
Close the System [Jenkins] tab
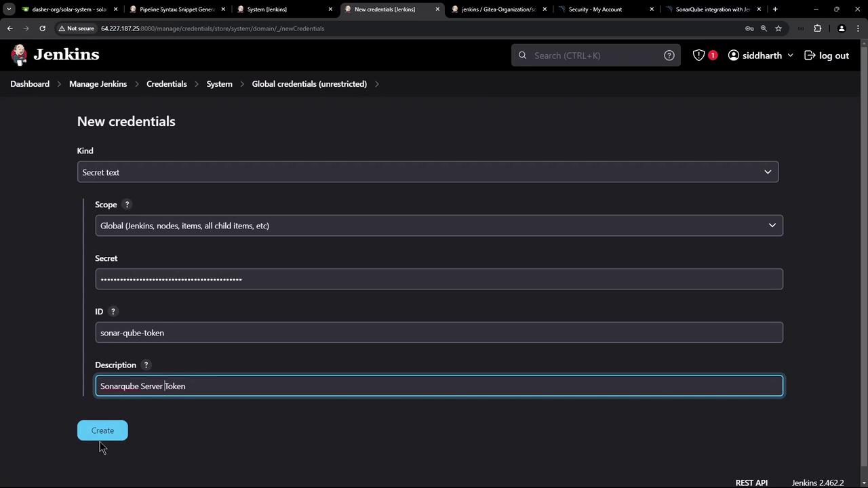point(330,9)
